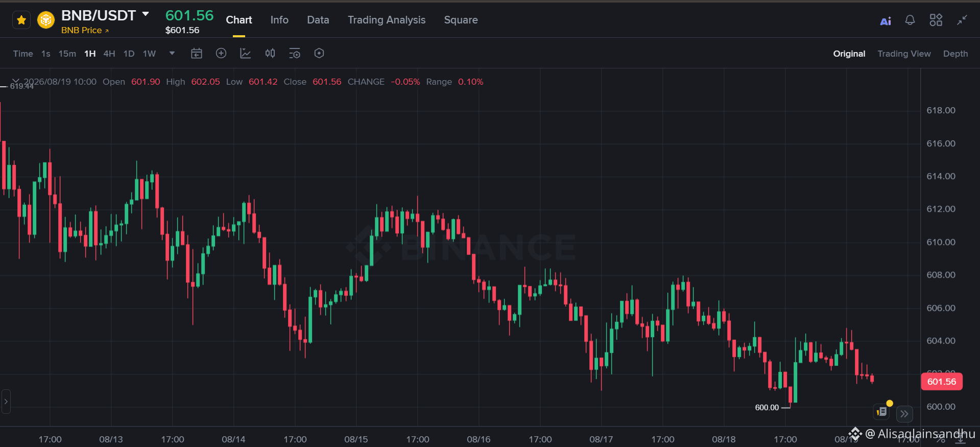The image size is (980, 447).
Task: Open the BNB Price link
Action: click(x=85, y=31)
